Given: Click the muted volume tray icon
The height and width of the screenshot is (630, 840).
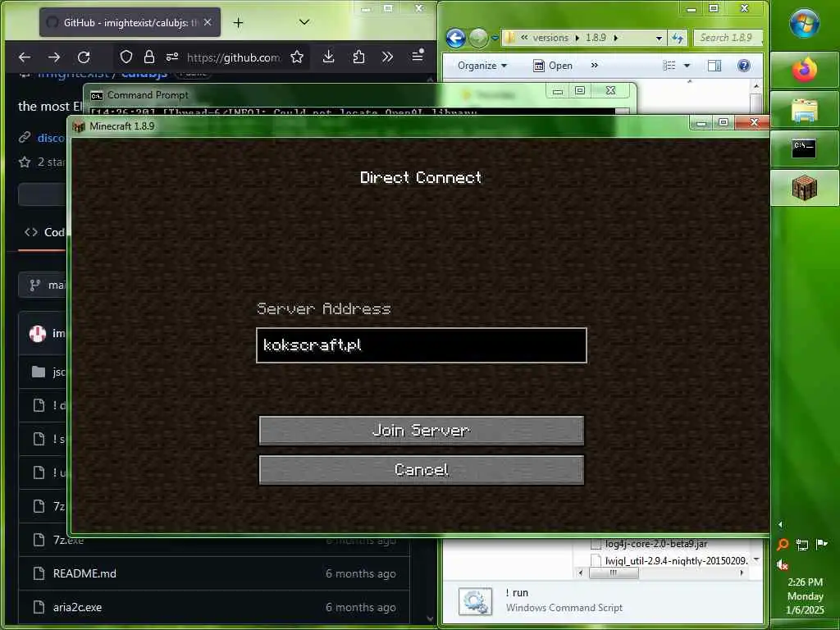Looking at the screenshot, I should [x=782, y=564].
